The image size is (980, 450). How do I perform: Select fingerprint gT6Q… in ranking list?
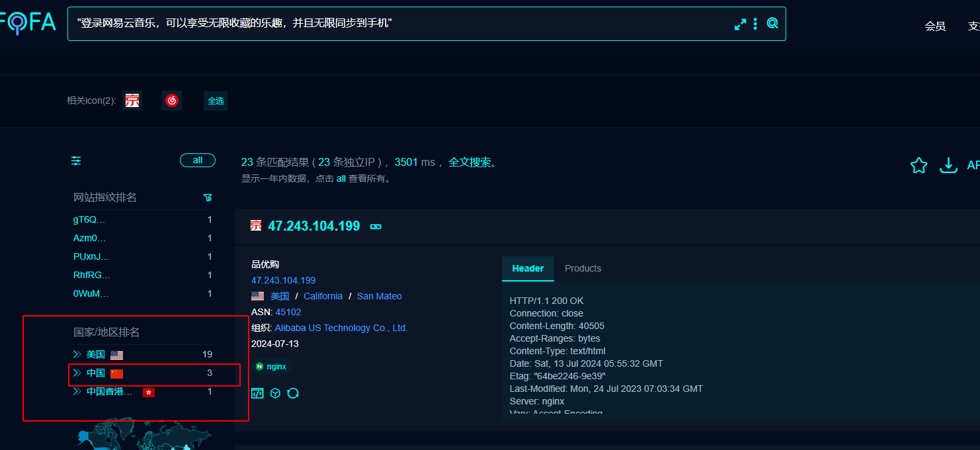pyautogui.click(x=89, y=219)
